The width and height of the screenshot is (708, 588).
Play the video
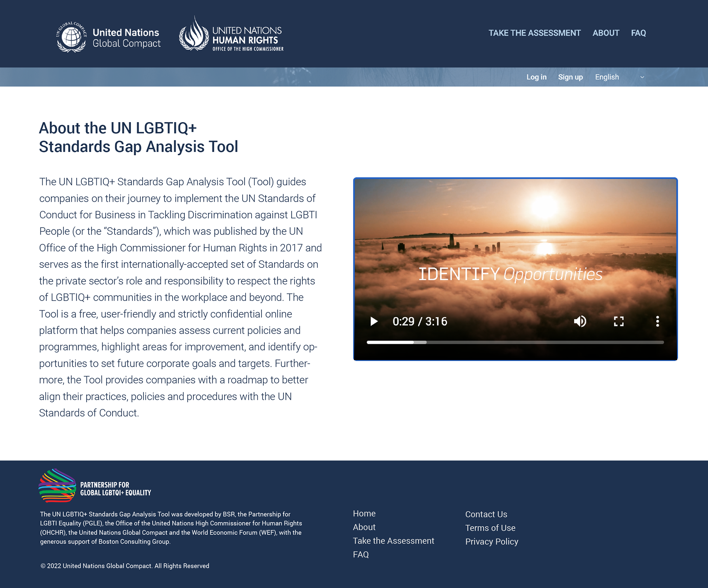(x=374, y=321)
